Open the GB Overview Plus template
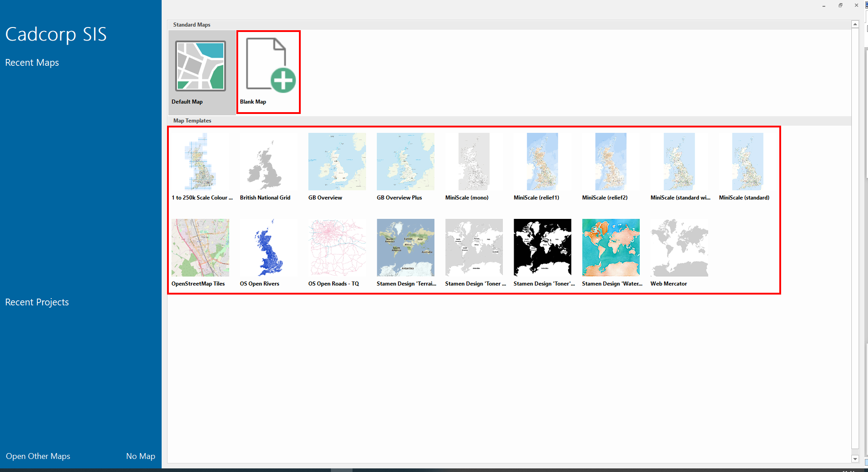Image resolution: width=868 pixels, height=472 pixels. click(x=405, y=161)
